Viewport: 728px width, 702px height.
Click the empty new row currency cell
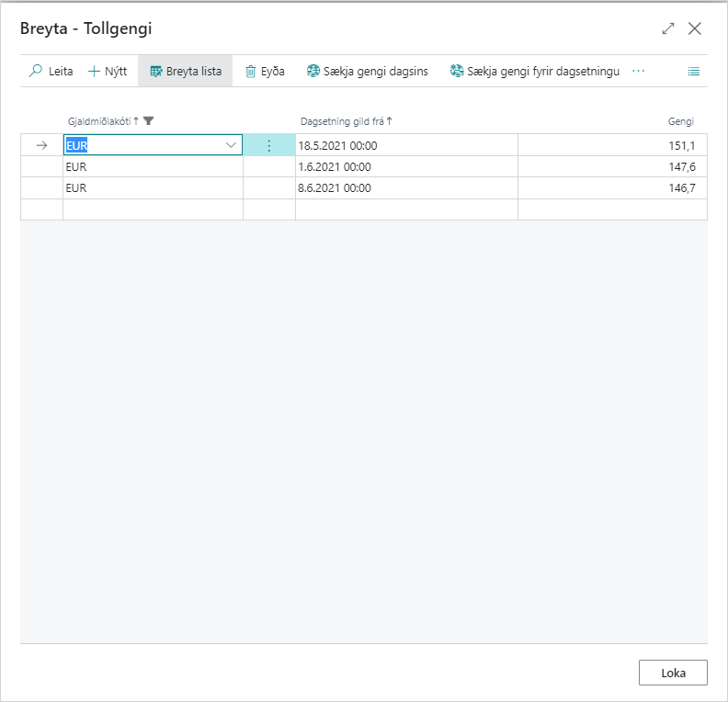click(x=153, y=209)
